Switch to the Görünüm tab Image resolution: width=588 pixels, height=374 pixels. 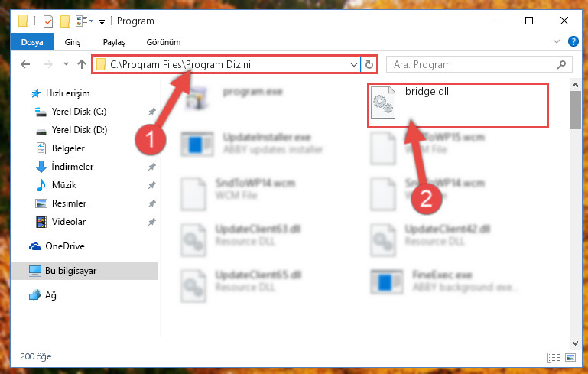pos(164,42)
